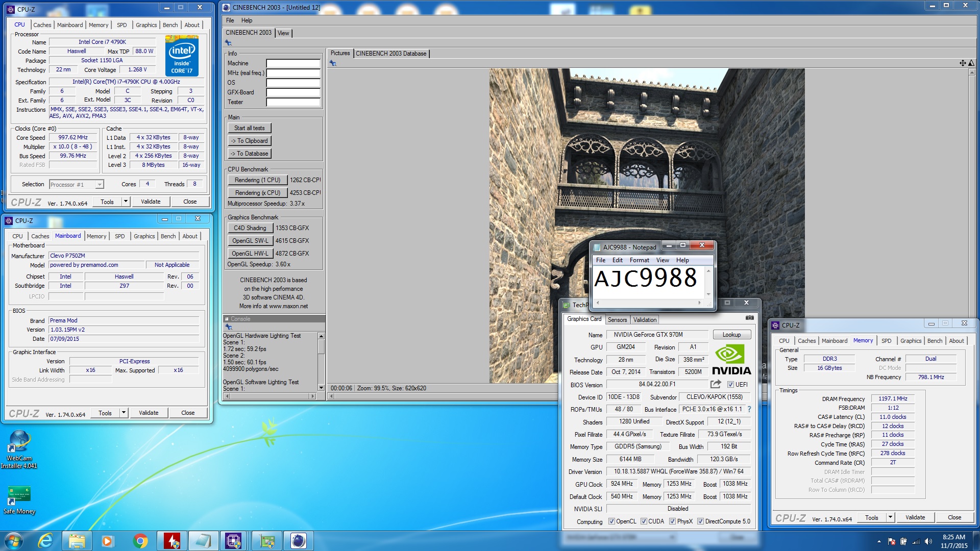Click the NVIDIA logo in GPU-Z
Viewport: 980px width, 551px height.
[731, 360]
